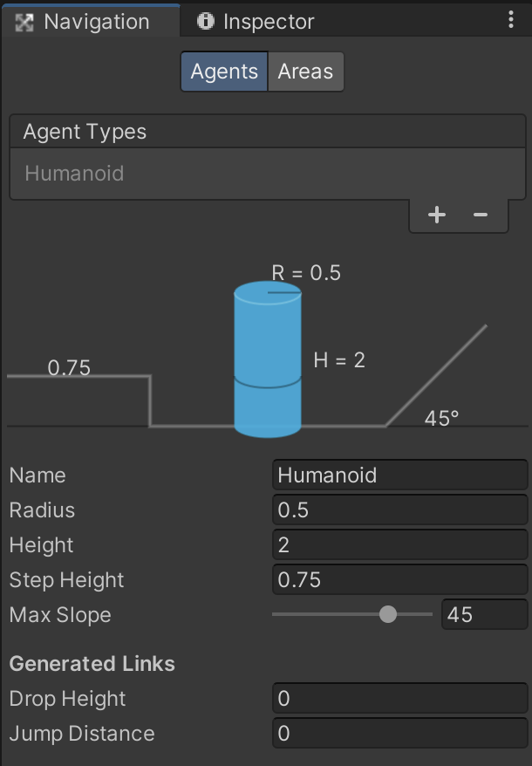Open the panel's three-dot options menu
The width and height of the screenshot is (532, 766).
click(511, 21)
